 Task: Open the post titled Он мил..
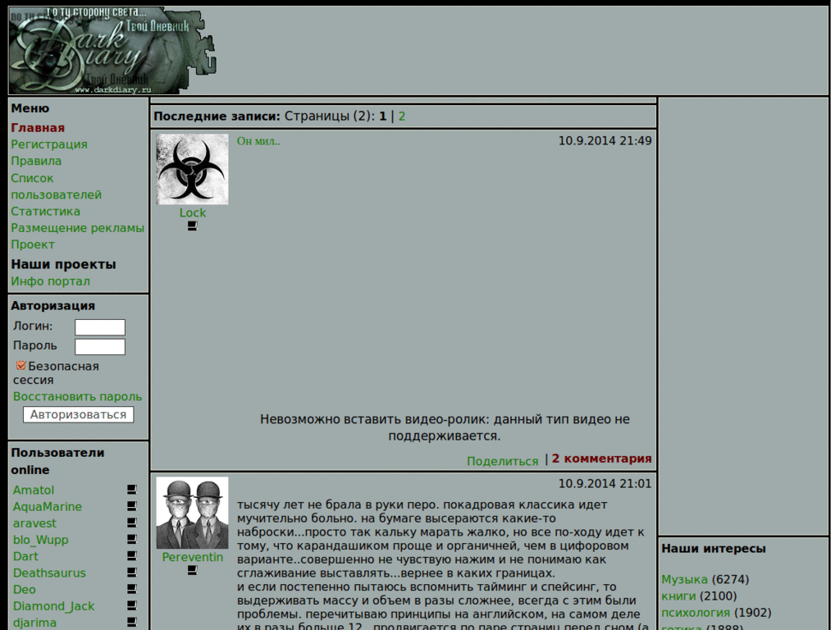coord(258,141)
